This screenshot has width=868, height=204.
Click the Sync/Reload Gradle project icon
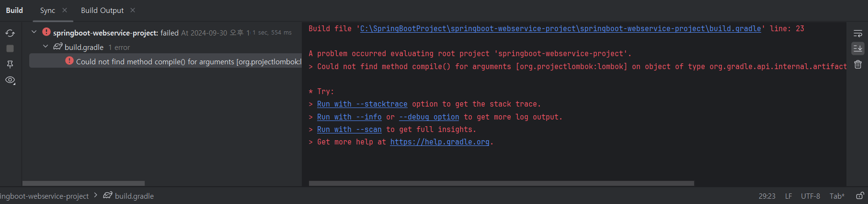(10, 33)
